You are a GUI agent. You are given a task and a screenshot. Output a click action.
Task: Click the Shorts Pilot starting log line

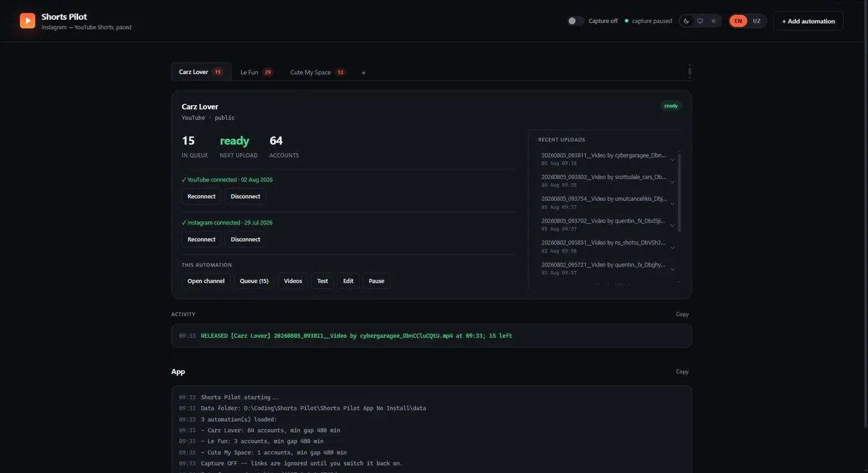pos(240,397)
